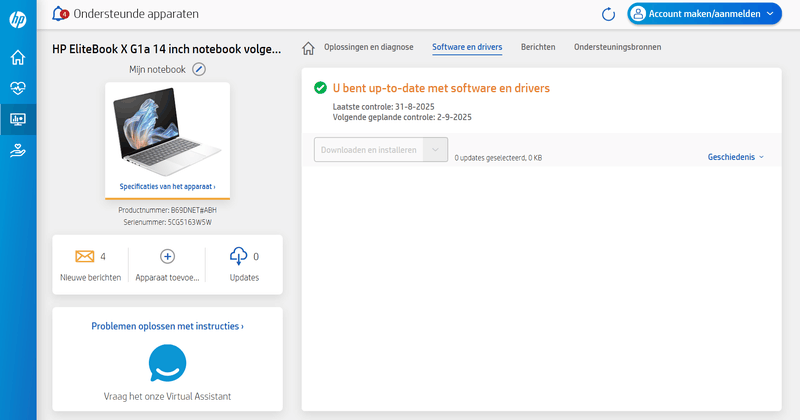Screen dimensions: 800x420
Task: Open the Ondersteuningsbronnen tab
Action: pos(617,47)
